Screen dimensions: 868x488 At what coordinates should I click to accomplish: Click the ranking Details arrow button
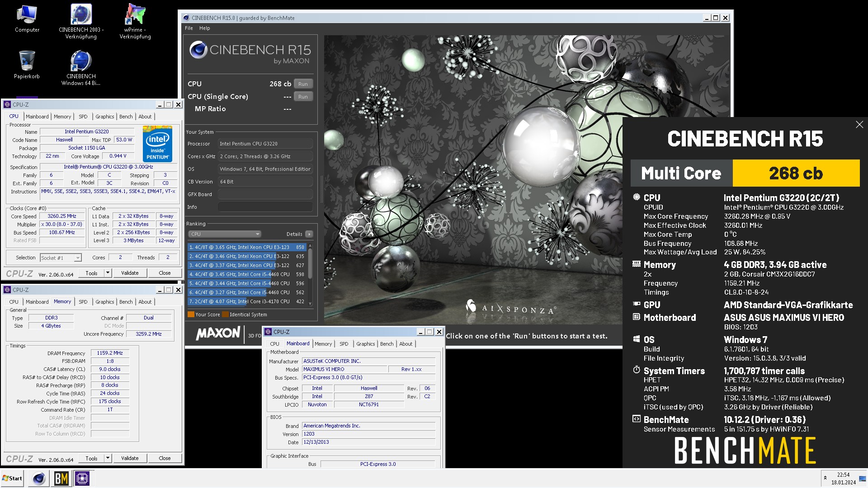pyautogui.click(x=309, y=234)
